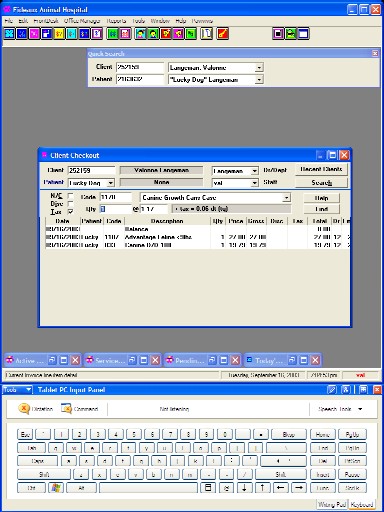The image size is (384, 512).
Task: Open the Quick Search patient name dropdown
Action: (259, 80)
